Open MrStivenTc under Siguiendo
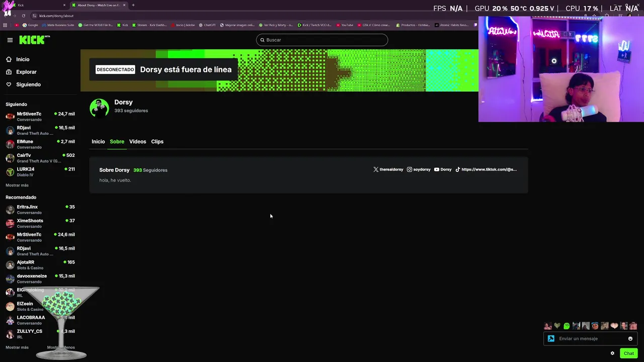 click(40, 117)
